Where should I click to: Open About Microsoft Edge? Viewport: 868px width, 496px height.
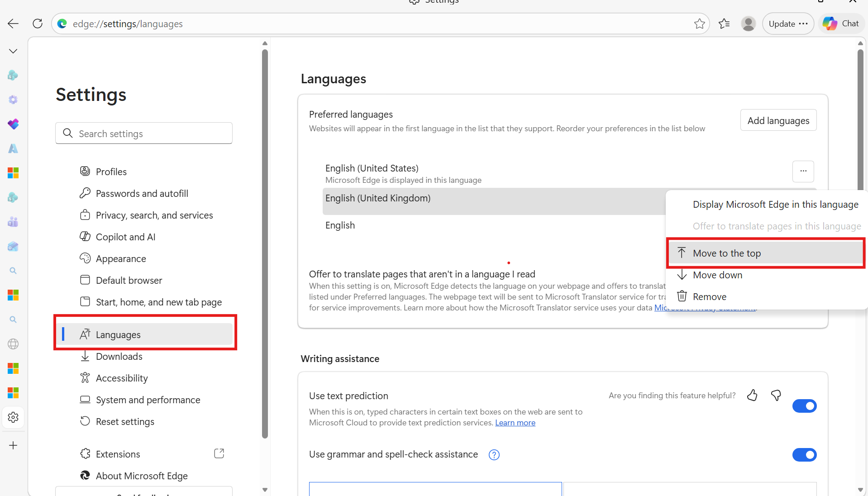coord(144,476)
